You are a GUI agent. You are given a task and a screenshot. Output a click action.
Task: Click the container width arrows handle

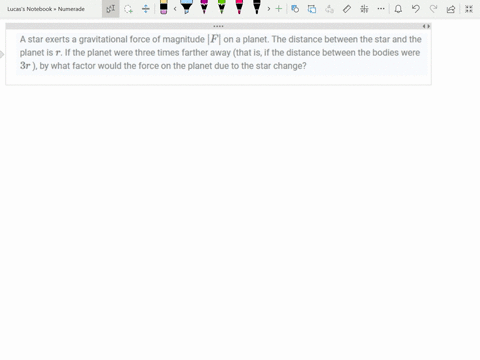pyautogui.click(x=426, y=26)
